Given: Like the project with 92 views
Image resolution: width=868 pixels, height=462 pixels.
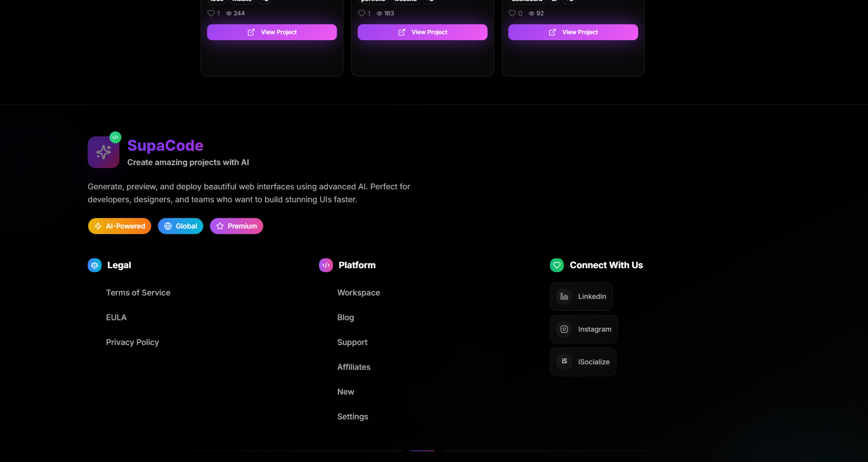Looking at the screenshot, I should [x=512, y=13].
